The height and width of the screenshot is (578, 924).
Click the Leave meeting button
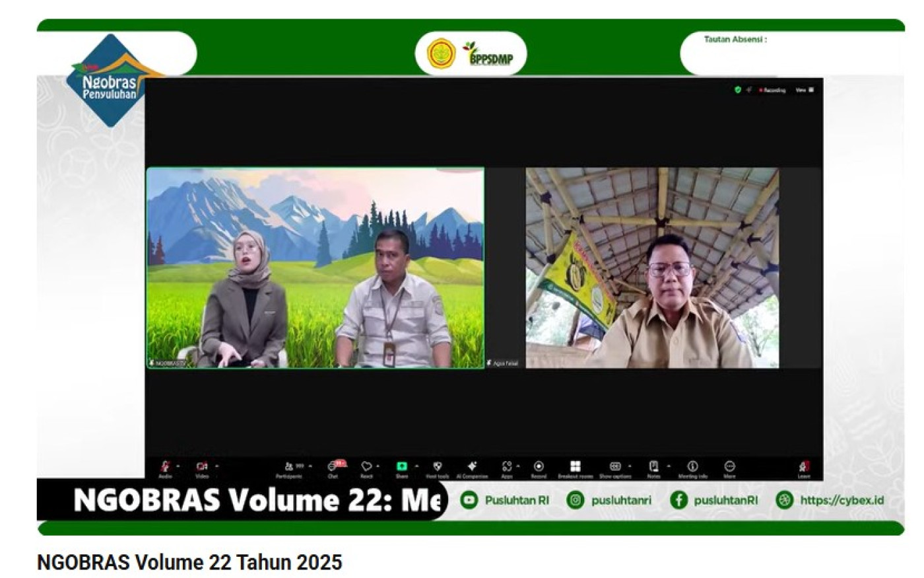coord(803,467)
